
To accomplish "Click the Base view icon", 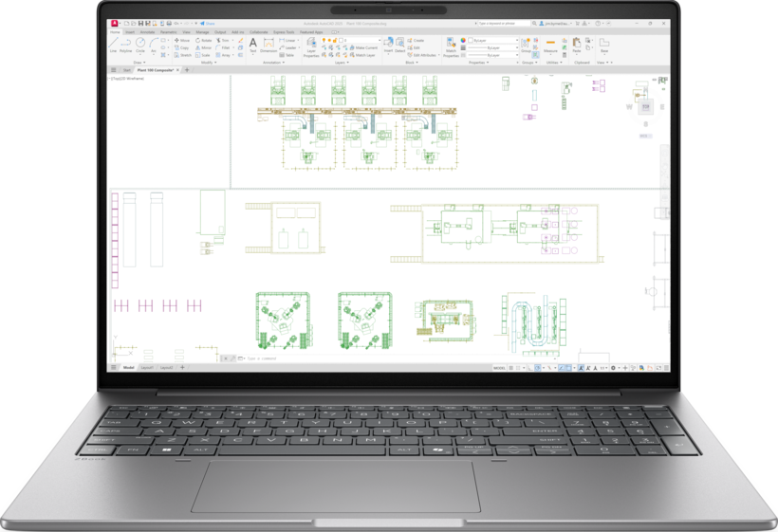I will [x=604, y=46].
